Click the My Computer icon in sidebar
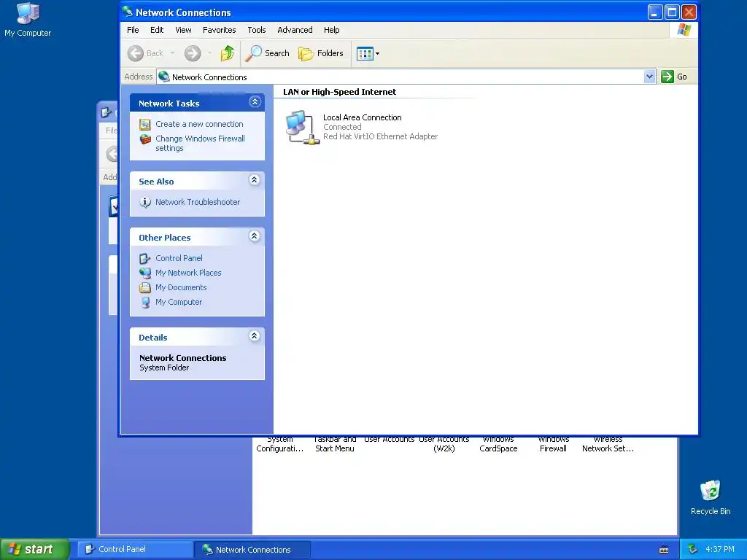Image resolution: width=747 pixels, height=560 pixels. [145, 303]
